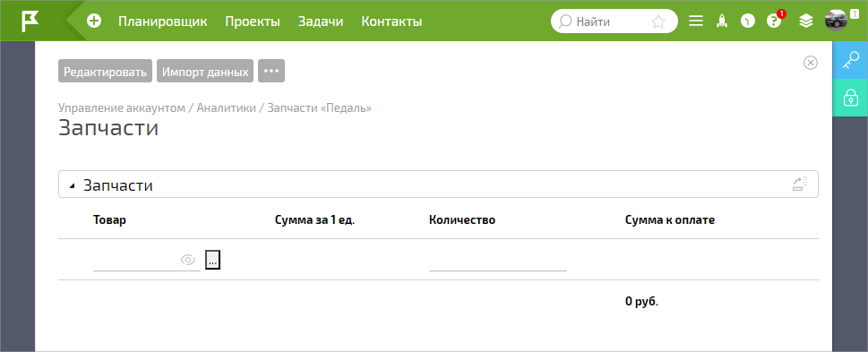Open help question mark icon
This screenshot has height=352, width=868.
pos(773,21)
